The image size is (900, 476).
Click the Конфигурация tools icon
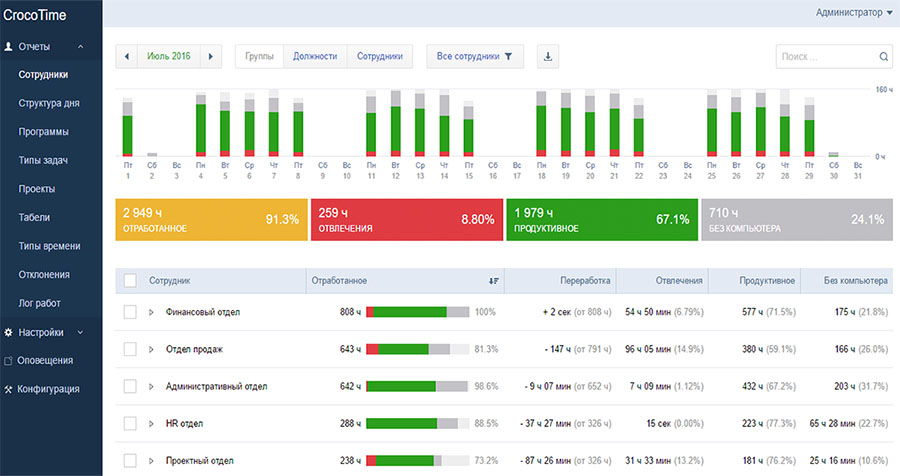click(x=9, y=389)
